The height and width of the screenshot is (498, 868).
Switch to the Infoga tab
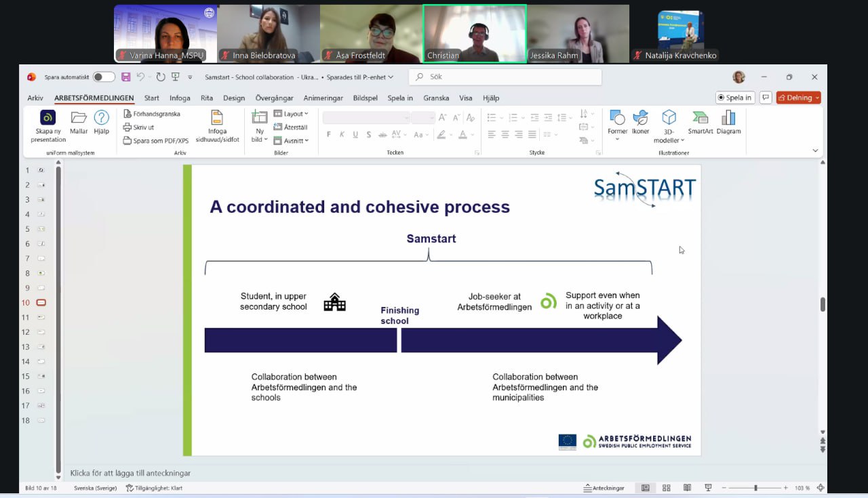click(x=180, y=98)
